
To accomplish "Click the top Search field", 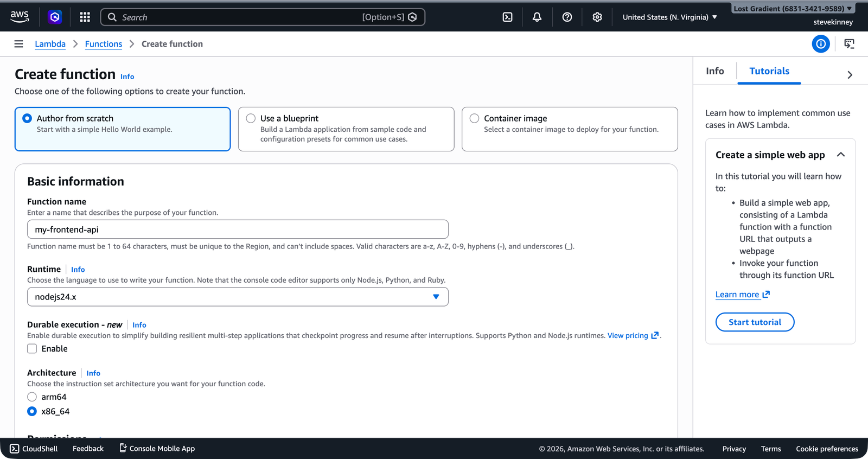I will click(263, 17).
